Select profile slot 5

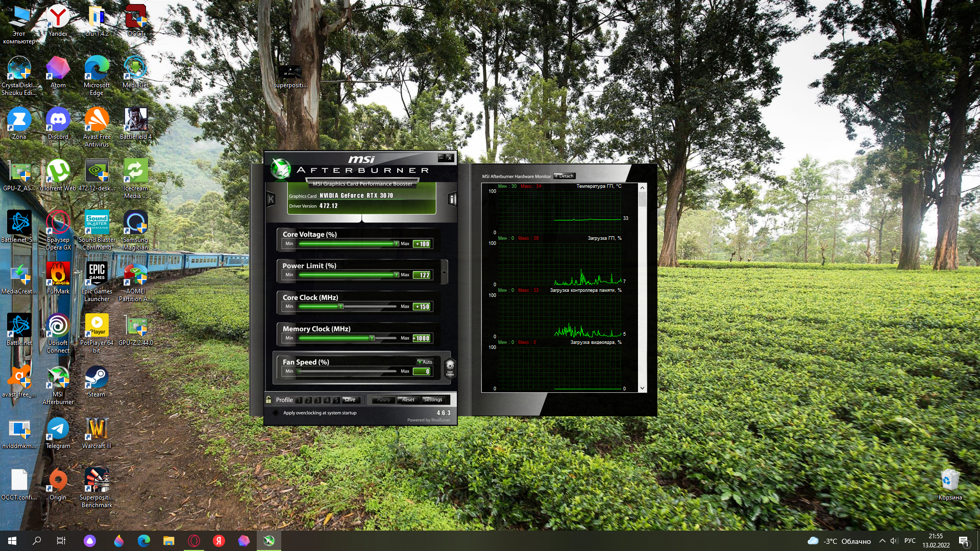click(336, 400)
